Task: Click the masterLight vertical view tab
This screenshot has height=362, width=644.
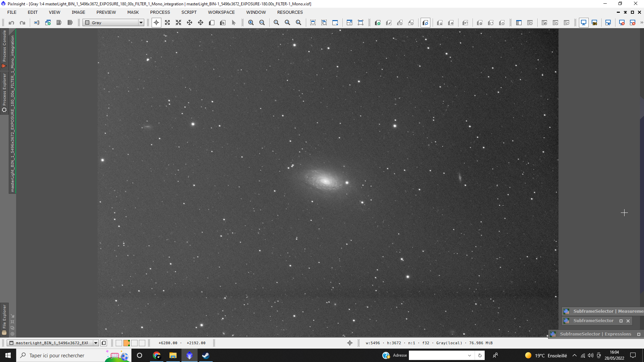Action: pyautogui.click(x=12, y=114)
